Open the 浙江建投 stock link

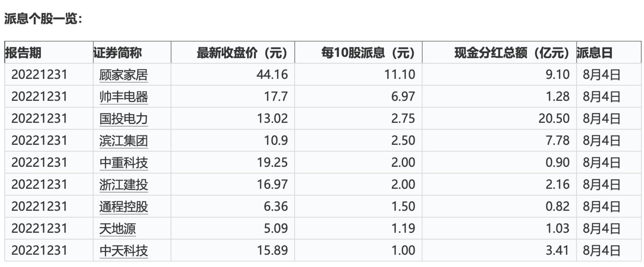click(123, 185)
